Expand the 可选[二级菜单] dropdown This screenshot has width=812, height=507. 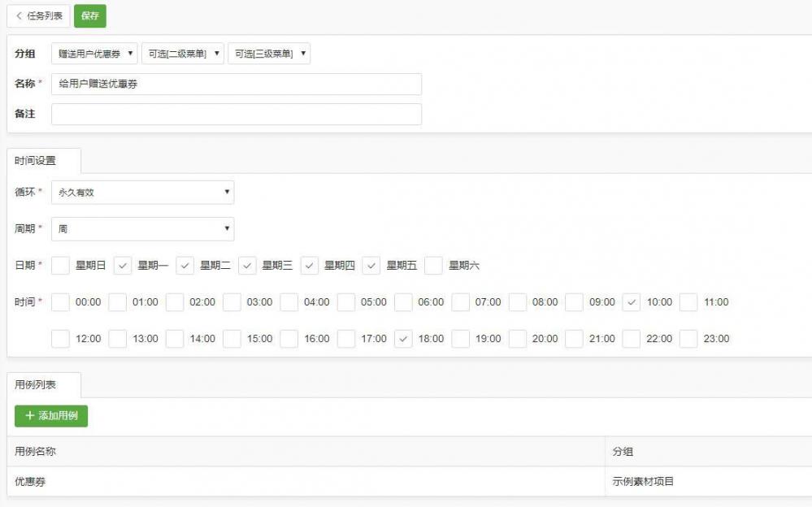tap(182, 54)
